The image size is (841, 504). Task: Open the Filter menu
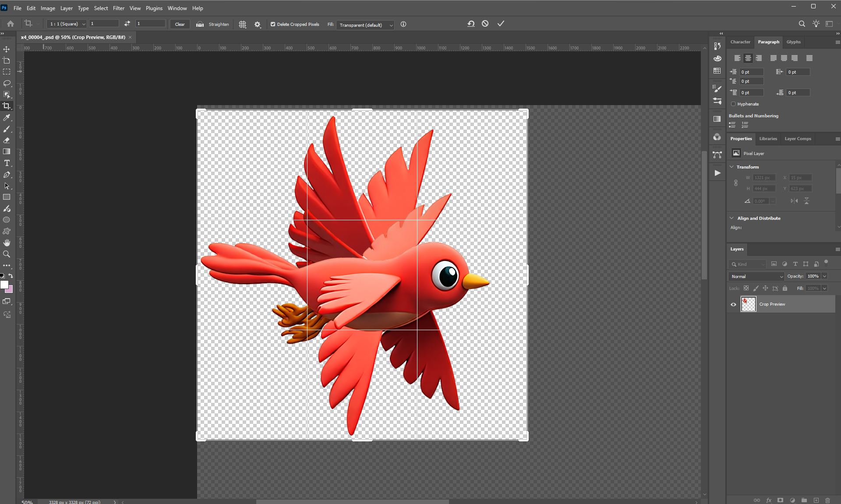coord(118,8)
